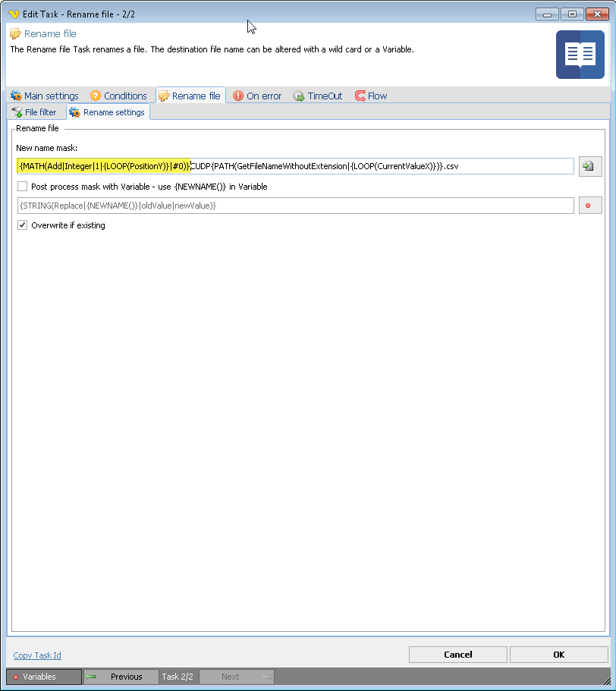616x691 pixels.
Task: Click the Rename file header icon
Action: point(15,34)
